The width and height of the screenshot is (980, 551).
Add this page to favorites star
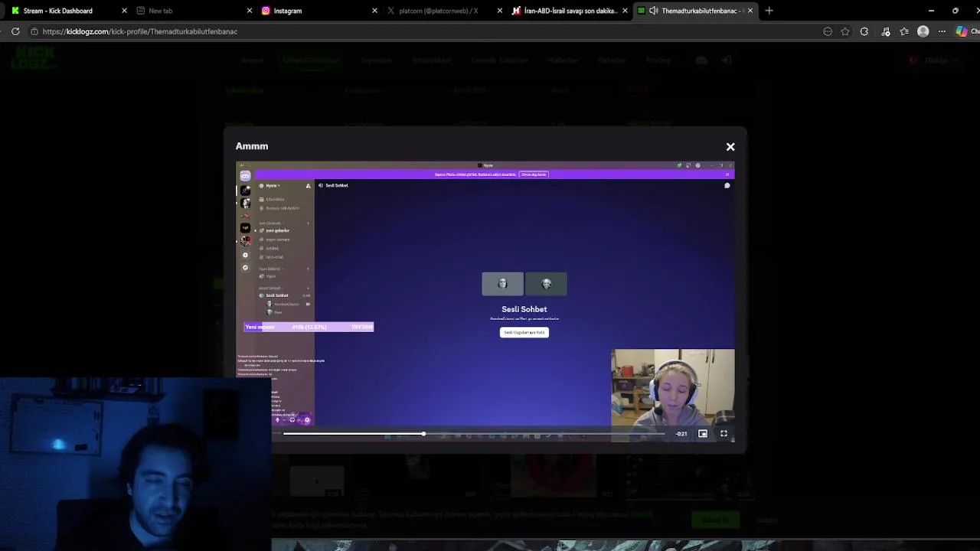click(845, 31)
